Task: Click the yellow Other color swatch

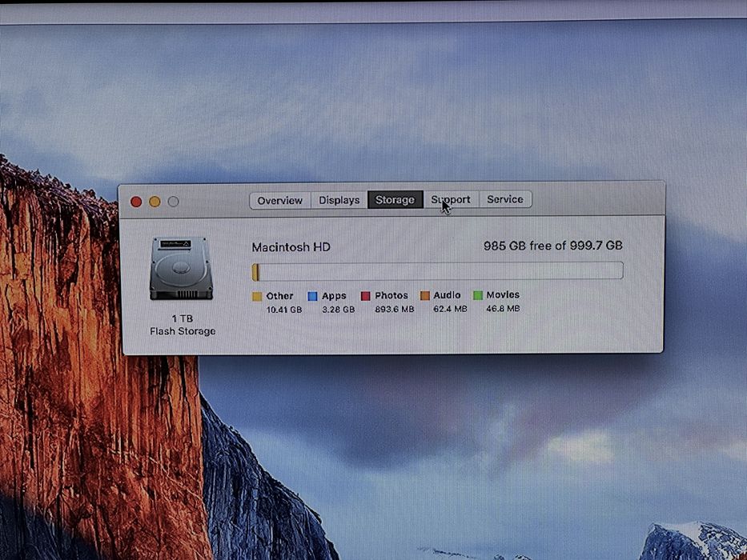Action: click(257, 297)
